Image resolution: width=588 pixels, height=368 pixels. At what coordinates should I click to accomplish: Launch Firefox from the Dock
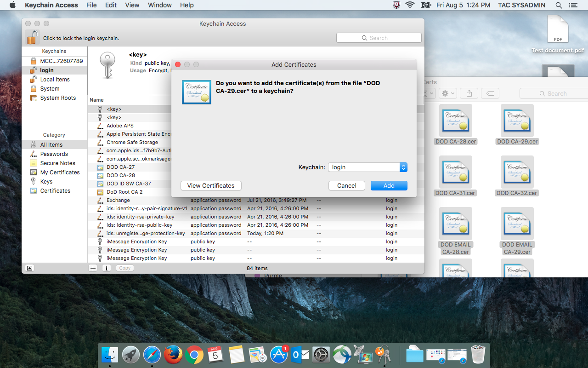pos(173,355)
